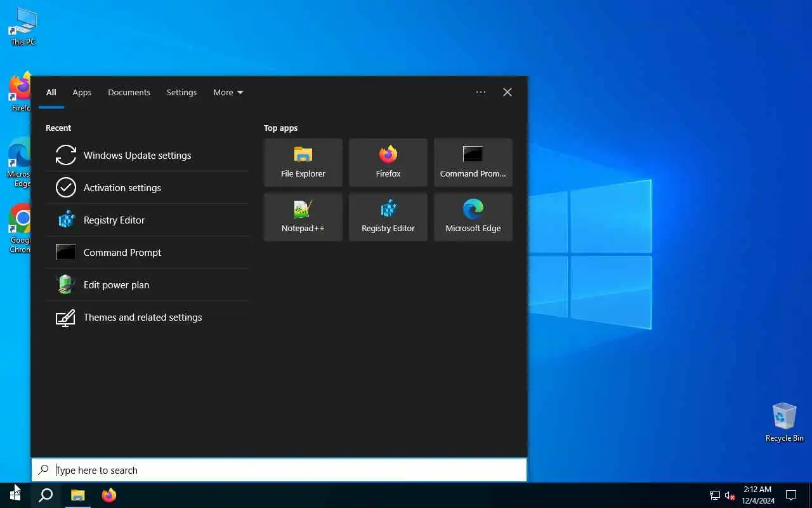Open Edit power plan entry
The image size is (812, 508).
[x=147, y=284]
